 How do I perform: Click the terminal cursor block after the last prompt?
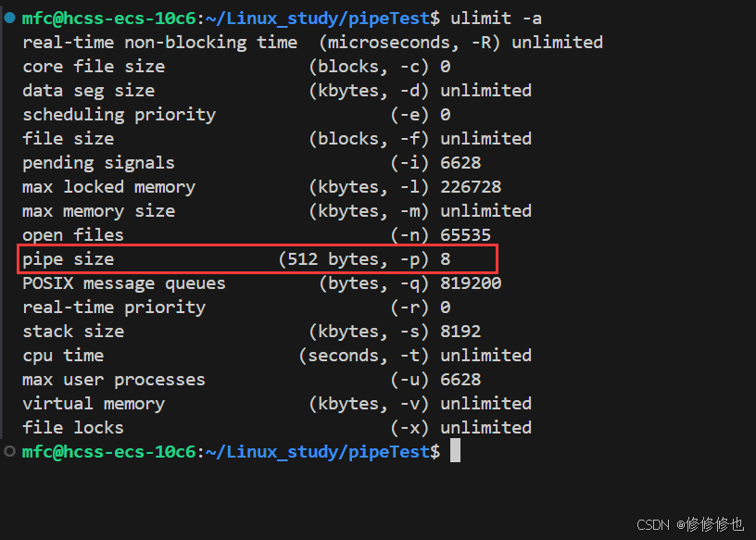[x=455, y=451]
